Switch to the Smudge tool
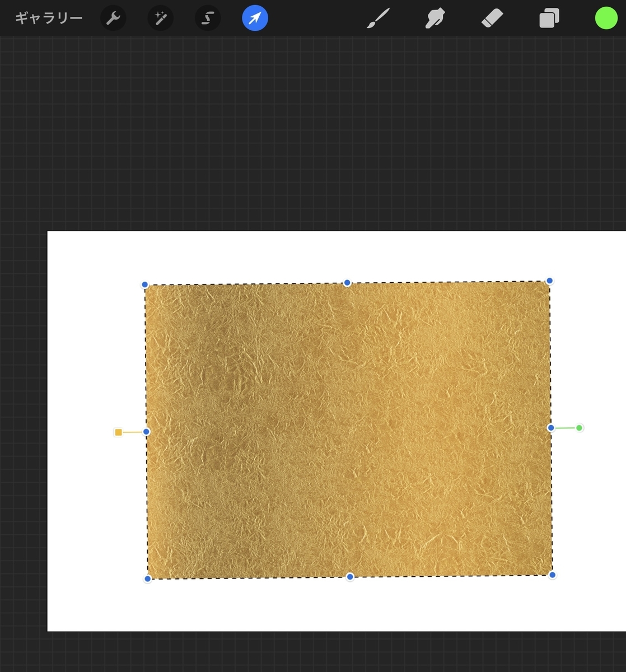 click(435, 17)
